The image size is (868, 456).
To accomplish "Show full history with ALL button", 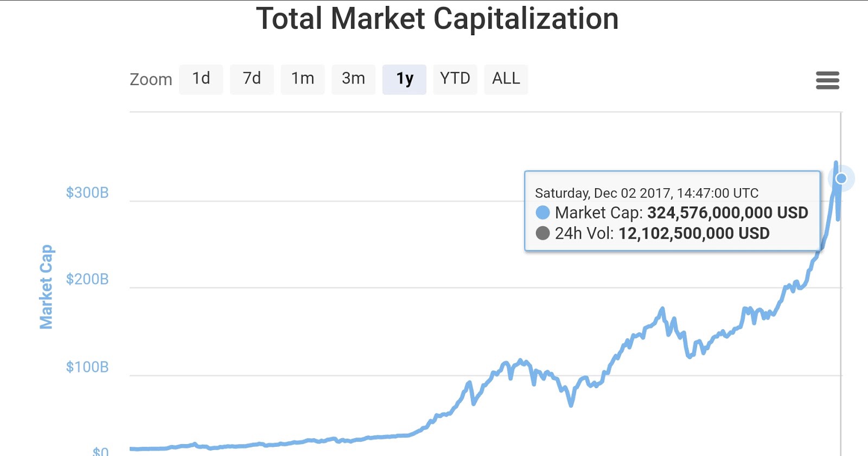I will 506,79.
